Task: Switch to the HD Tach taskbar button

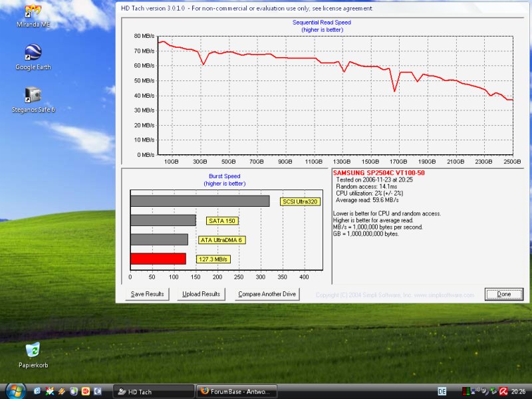Action: click(x=154, y=392)
